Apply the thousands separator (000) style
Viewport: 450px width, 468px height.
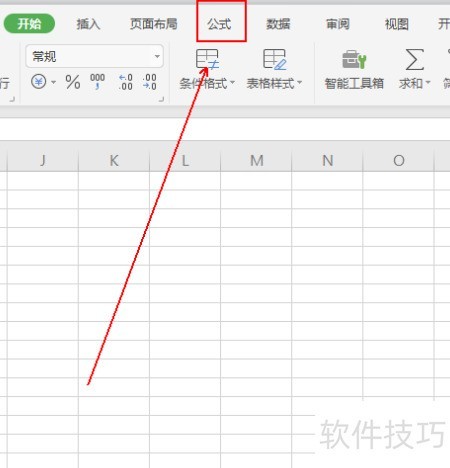point(97,82)
